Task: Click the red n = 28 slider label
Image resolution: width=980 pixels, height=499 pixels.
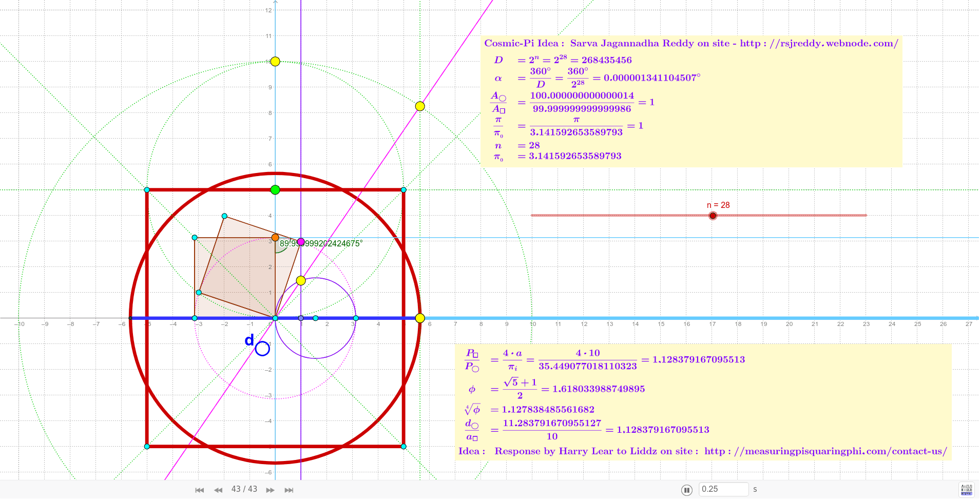Action: tap(718, 205)
